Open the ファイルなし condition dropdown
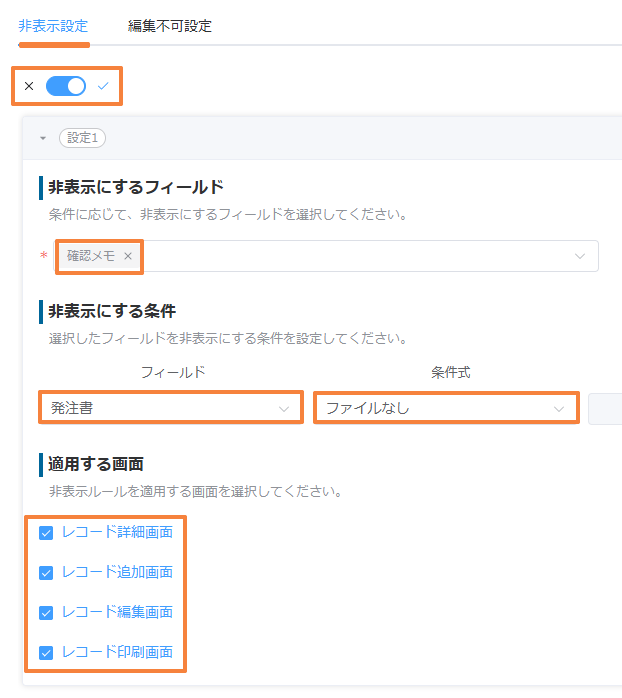Image resolution: width=622 pixels, height=698 pixels. pyautogui.click(x=446, y=408)
